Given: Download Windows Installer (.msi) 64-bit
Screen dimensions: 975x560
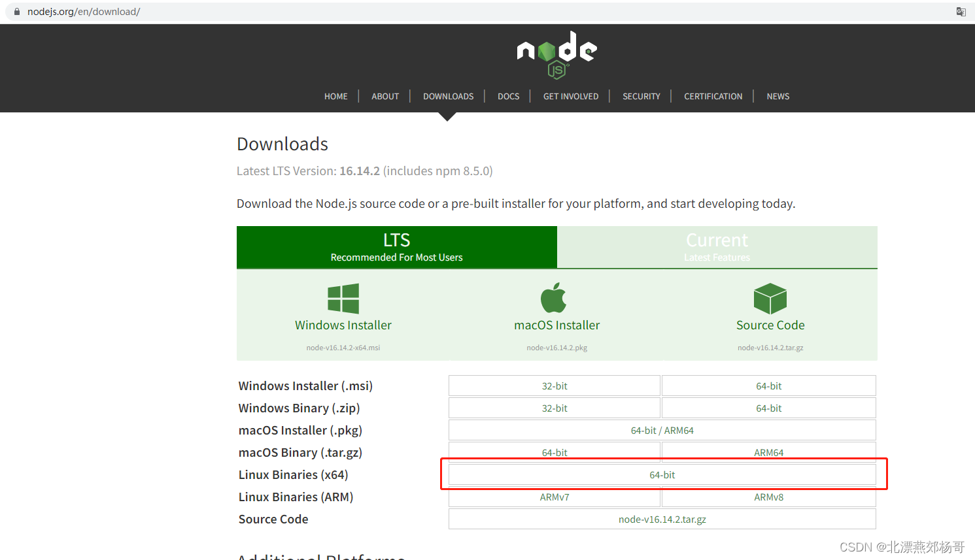Looking at the screenshot, I should pos(769,386).
